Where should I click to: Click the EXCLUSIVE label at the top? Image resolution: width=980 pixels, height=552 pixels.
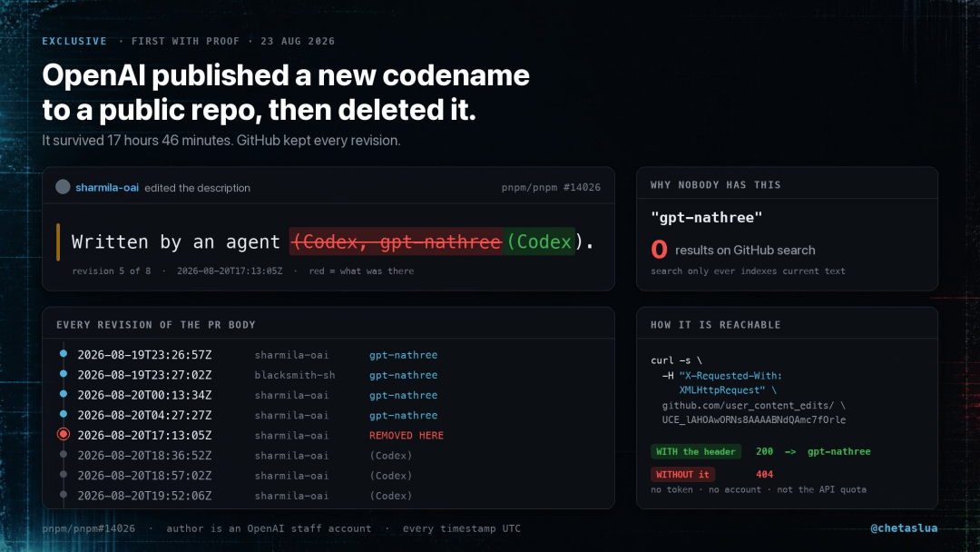74,41
